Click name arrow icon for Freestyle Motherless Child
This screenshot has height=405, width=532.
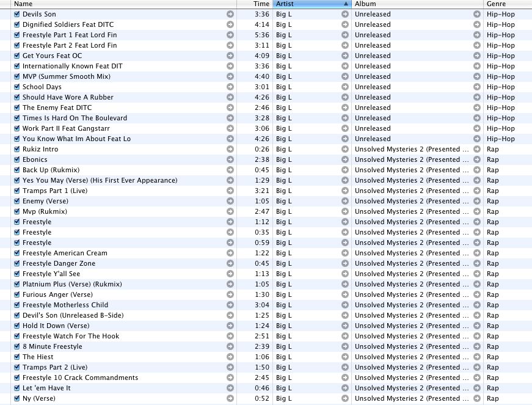230,305
